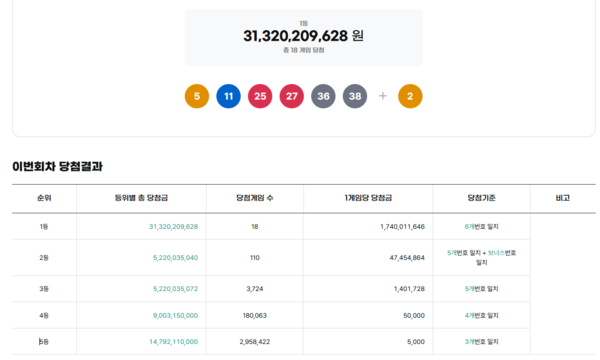The image size is (600, 360).
Task: Click the 5개번호 일치 criteria in 3등 row
Action: pyautogui.click(x=481, y=288)
